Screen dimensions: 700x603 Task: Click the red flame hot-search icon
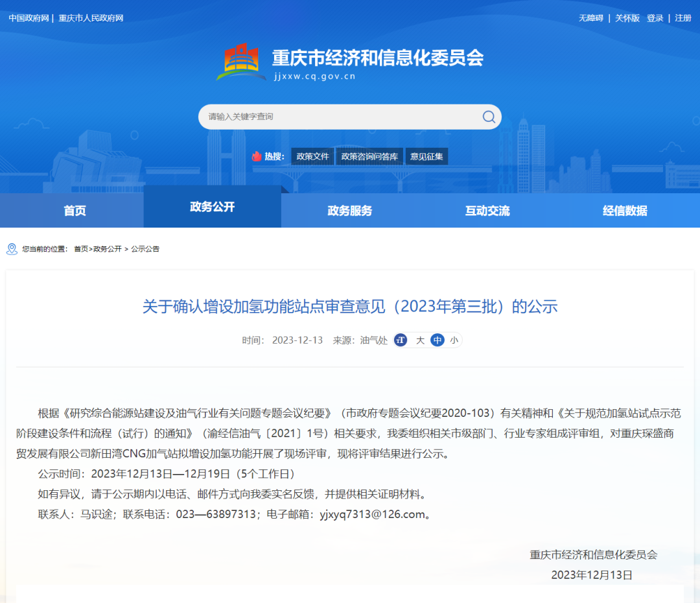[257, 156]
